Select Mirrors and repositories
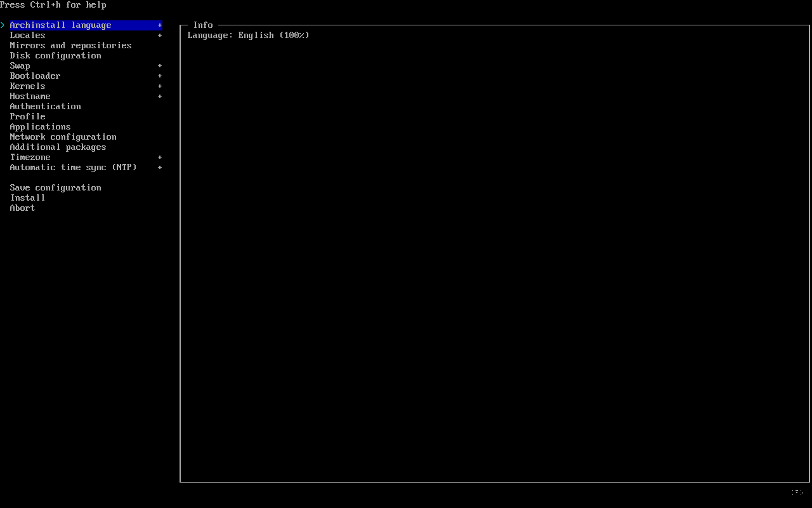 pos(70,45)
